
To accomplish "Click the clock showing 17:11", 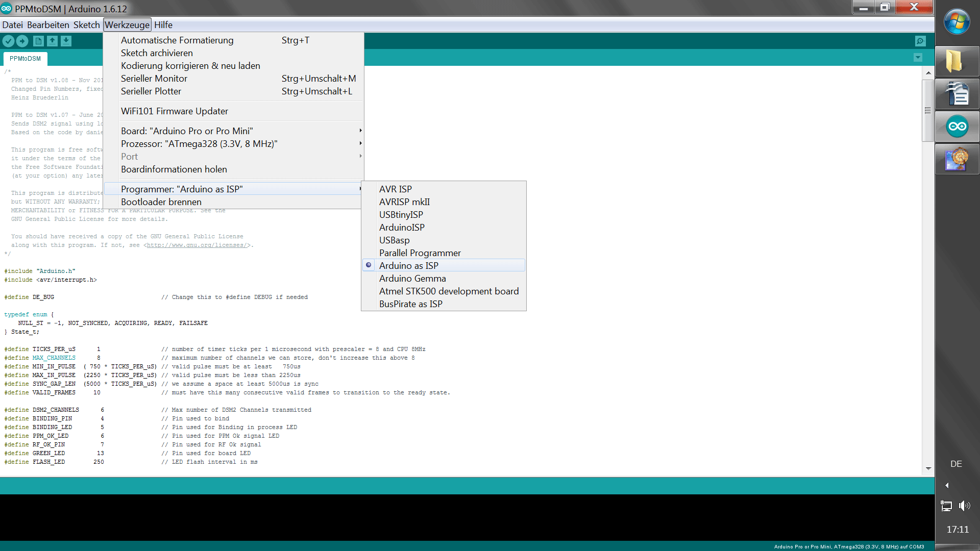I will pos(958,530).
